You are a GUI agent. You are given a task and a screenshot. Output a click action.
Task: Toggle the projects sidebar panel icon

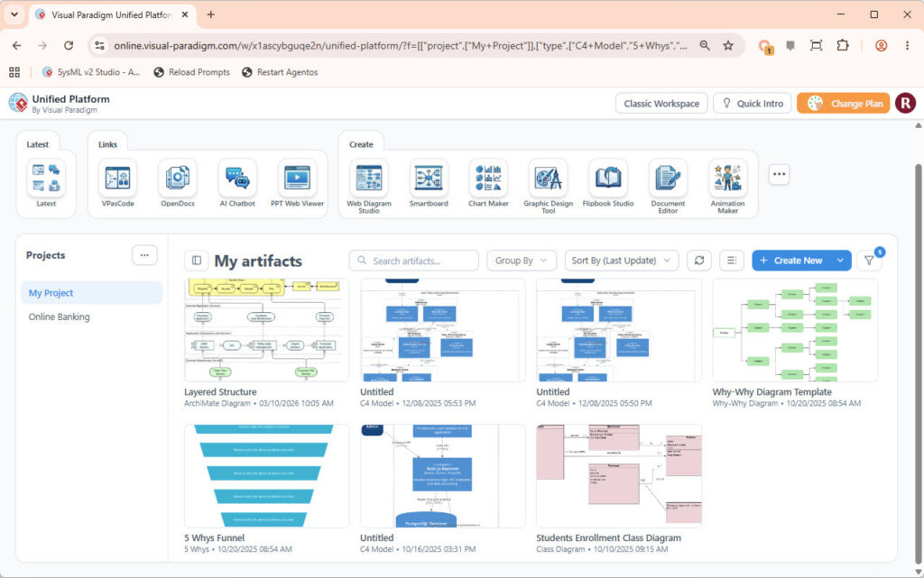coord(197,261)
